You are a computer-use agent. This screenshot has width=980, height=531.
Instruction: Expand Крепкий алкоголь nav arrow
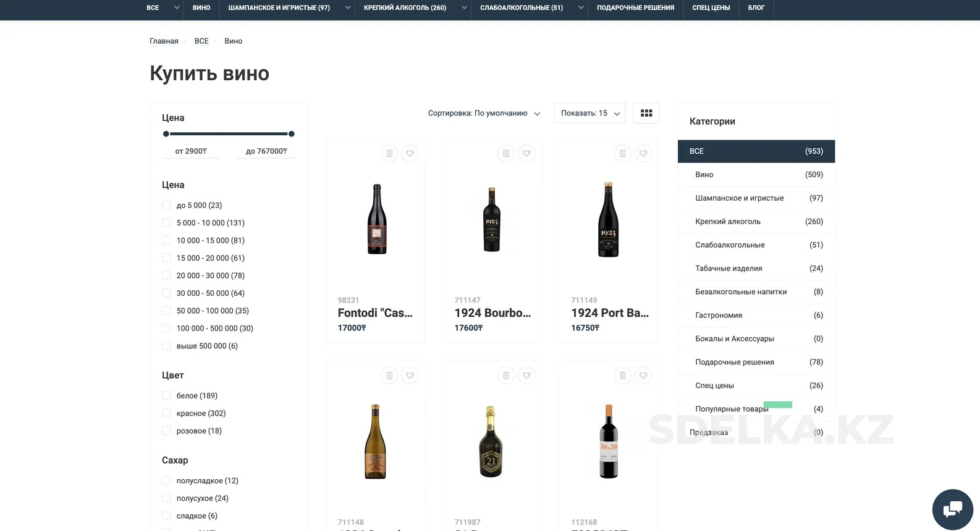tap(464, 8)
